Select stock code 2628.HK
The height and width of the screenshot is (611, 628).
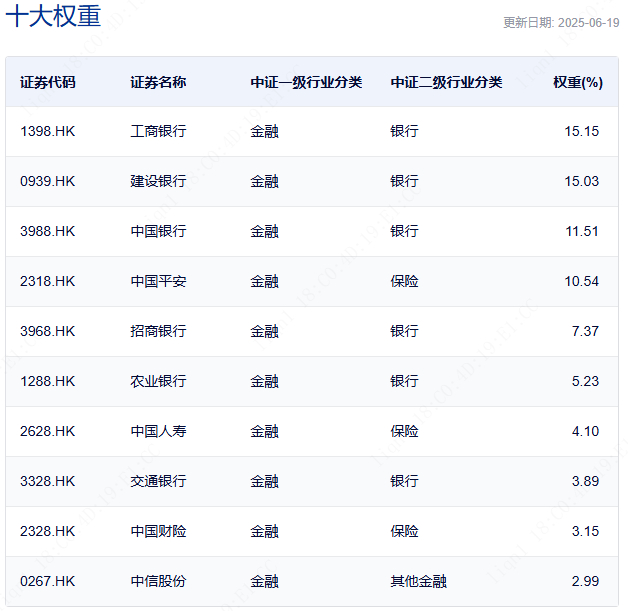[48, 431]
